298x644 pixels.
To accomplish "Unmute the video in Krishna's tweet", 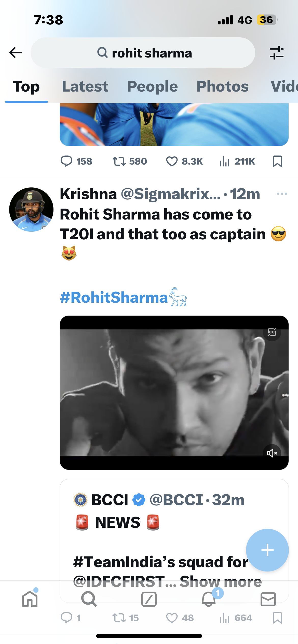I will (272, 453).
